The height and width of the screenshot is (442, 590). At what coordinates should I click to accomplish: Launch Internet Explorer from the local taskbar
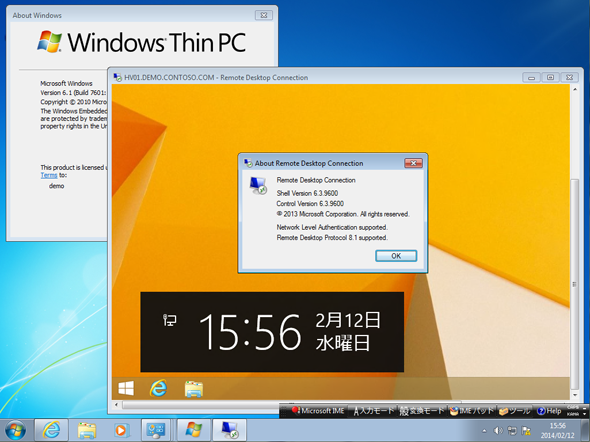click(x=51, y=430)
